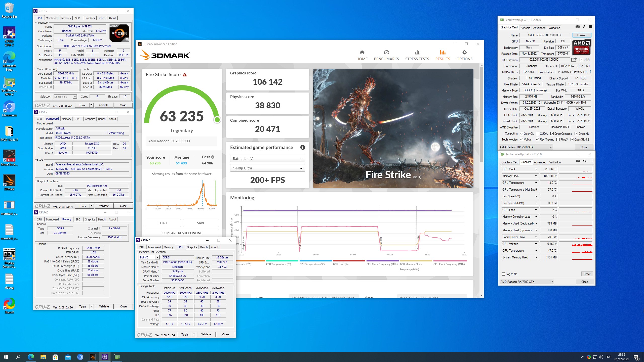
Task: Switch to Mainboard tab in top CPU-Z window
Action: 52,18
